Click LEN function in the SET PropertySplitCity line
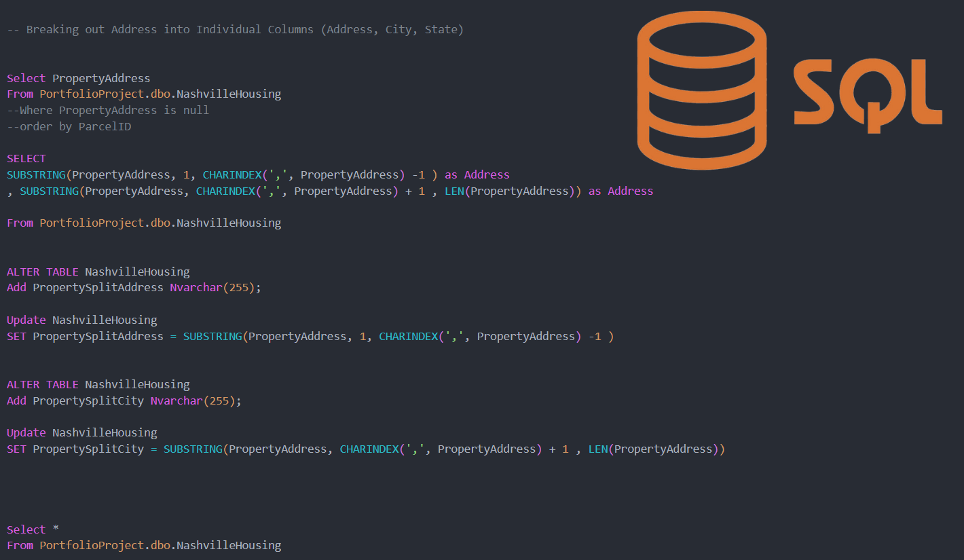Viewport: 964px width, 560px height. pyautogui.click(x=598, y=449)
